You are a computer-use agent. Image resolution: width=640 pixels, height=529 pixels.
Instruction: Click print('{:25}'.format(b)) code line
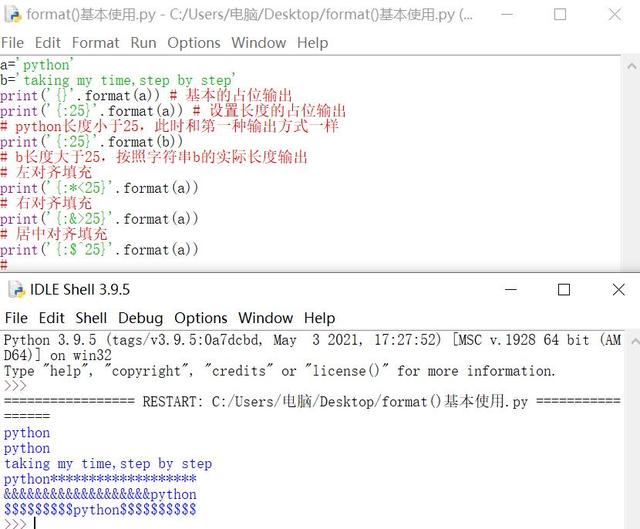[x=91, y=142]
